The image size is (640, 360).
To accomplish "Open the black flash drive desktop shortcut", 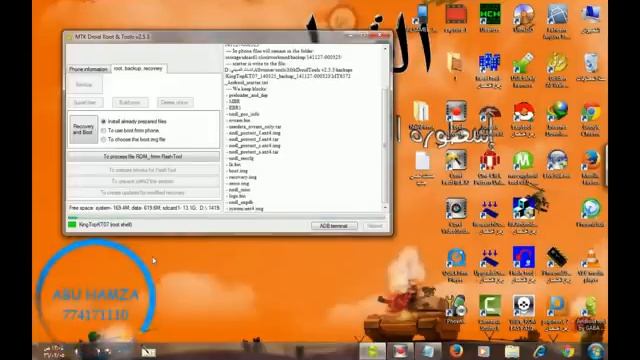I will pyautogui.click(x=557, y=265).
